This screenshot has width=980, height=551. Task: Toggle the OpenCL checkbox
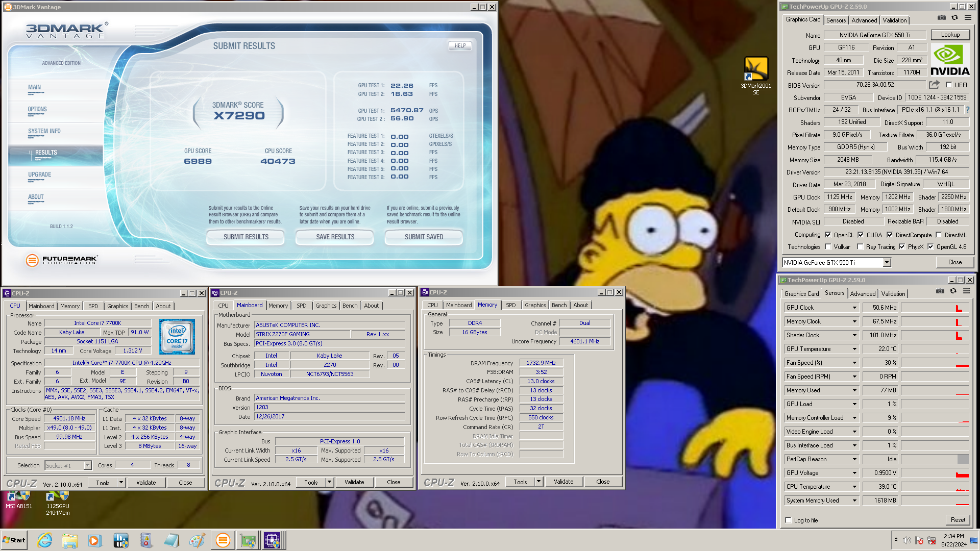pos(828,235)
